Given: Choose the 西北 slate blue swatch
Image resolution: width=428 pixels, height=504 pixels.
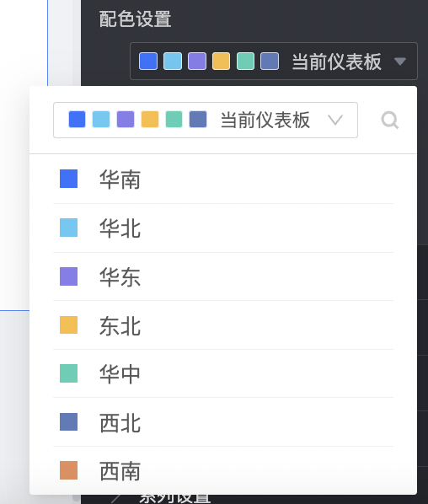Looking at the screenshot, I should click(x=68, y=422).
